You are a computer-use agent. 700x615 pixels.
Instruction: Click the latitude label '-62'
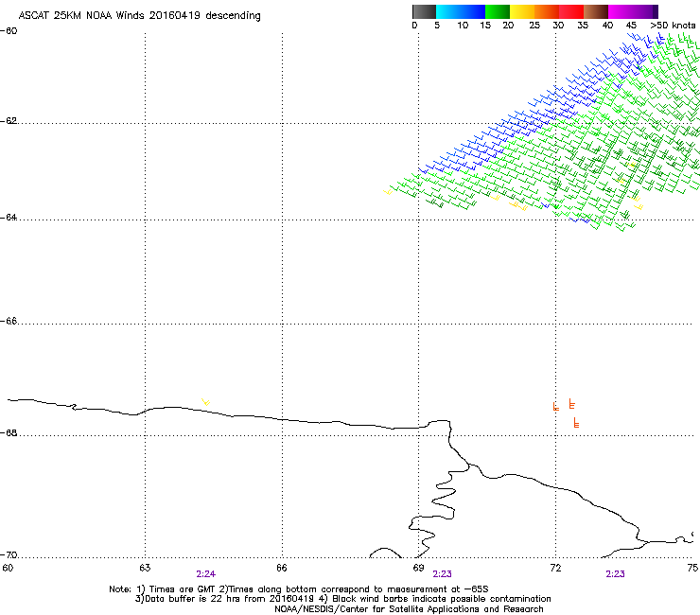click(9, 121)
